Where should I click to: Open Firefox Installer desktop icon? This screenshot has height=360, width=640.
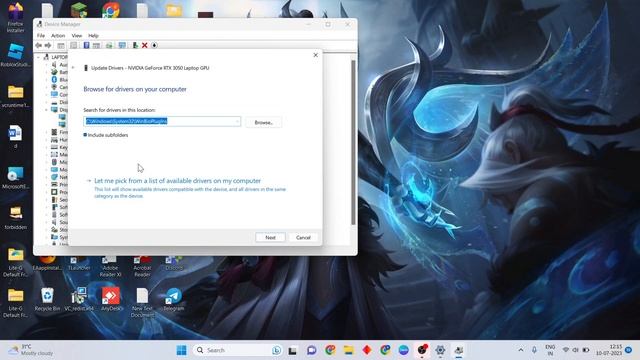click(16, 17)
